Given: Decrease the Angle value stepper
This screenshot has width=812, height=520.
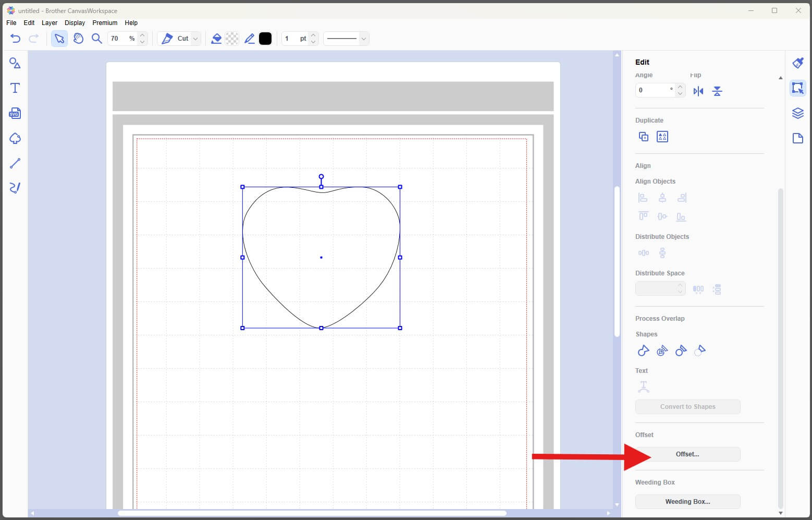Looking at the screenshot, I should pos(680,93).
